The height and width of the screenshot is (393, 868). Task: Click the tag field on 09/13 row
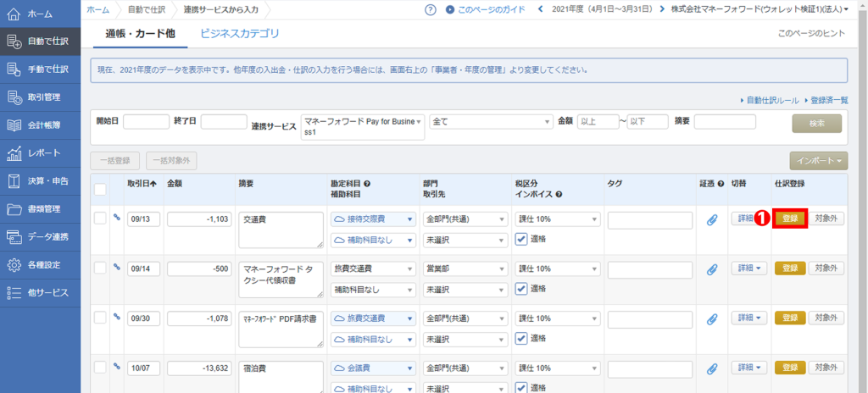coord(650,220)
